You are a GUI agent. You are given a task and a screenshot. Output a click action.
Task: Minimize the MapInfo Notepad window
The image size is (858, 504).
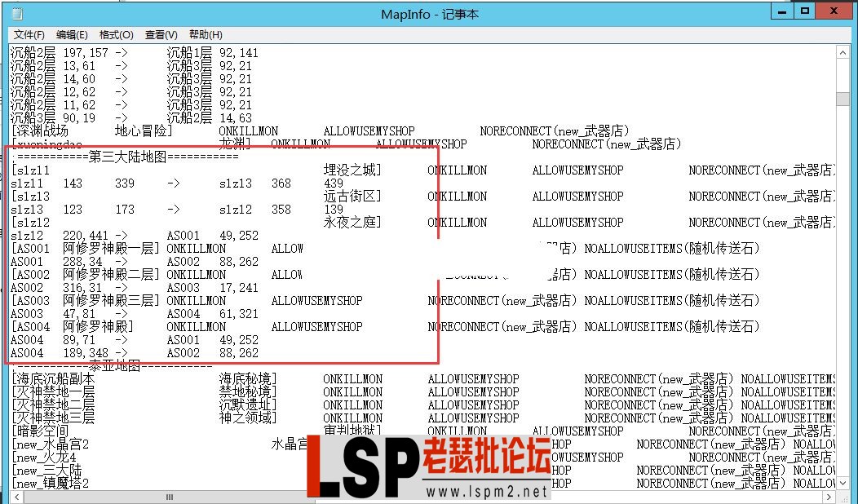pyautogui.click(x=783, y=11)
